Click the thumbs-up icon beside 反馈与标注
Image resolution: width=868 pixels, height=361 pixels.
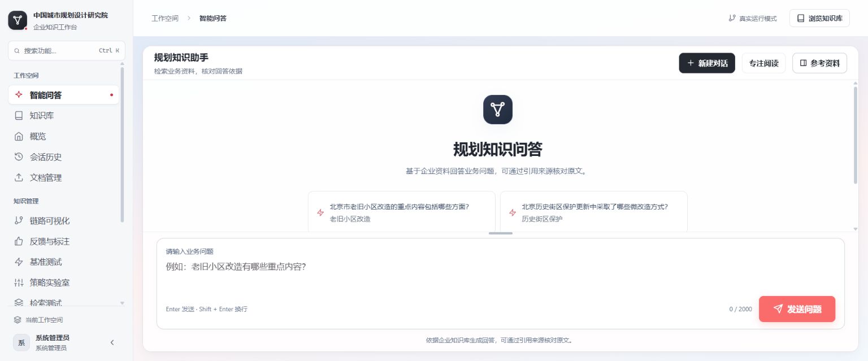19,241
